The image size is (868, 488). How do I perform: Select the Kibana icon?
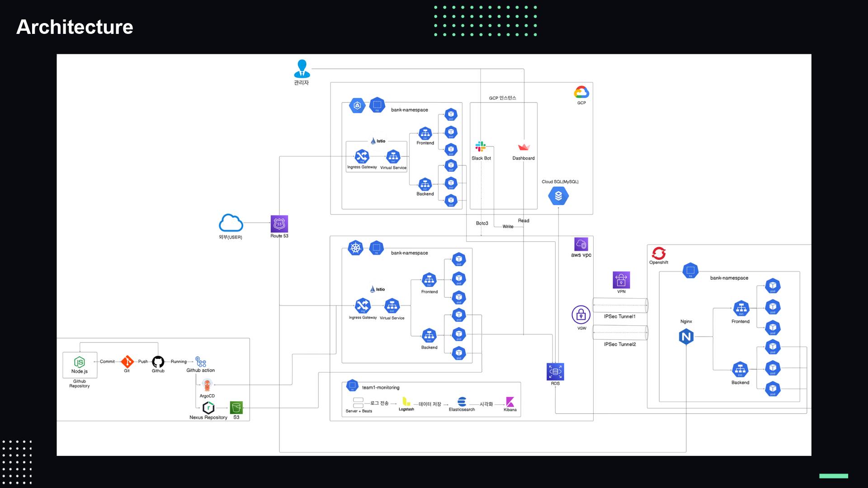tap(510, 402)
